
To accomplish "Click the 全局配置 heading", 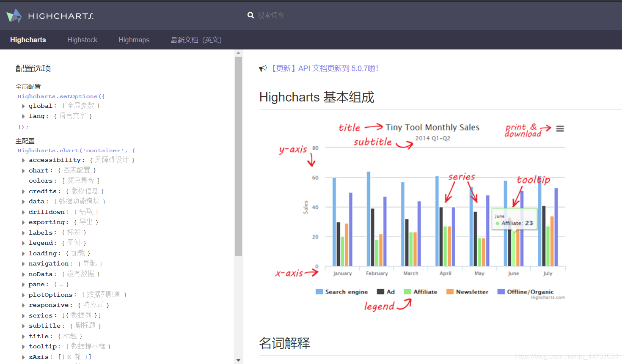I will click(x=28, y=86).
